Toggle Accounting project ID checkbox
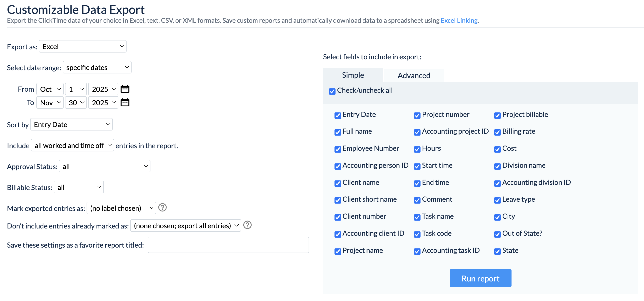 tap(417, 132)
